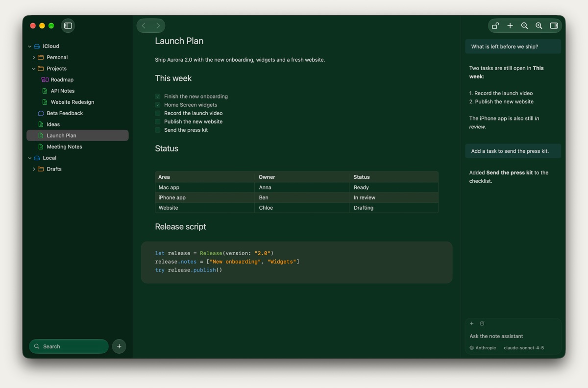Collapse the iCloud section
The width and height of the screenshot is (588, 388).
point(29,46)
